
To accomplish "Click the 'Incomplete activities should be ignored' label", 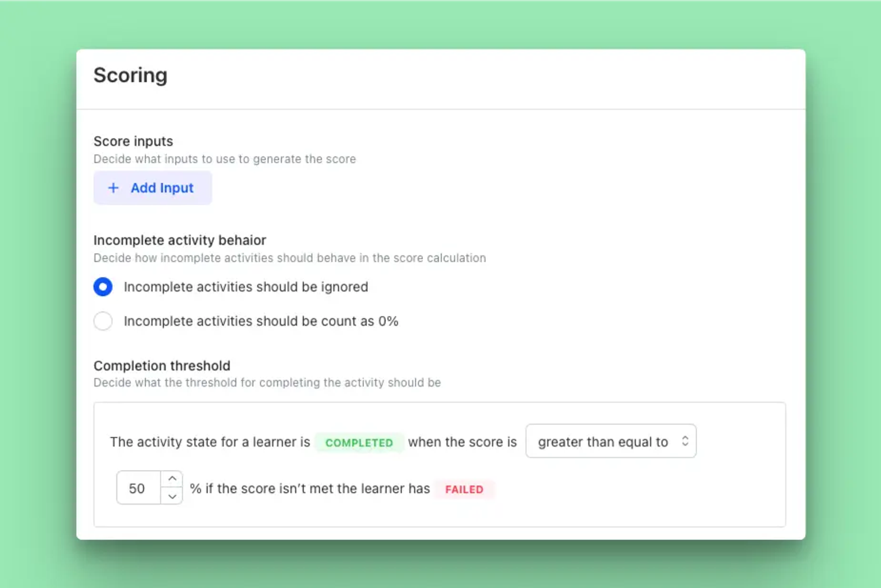I will [246, 287].
